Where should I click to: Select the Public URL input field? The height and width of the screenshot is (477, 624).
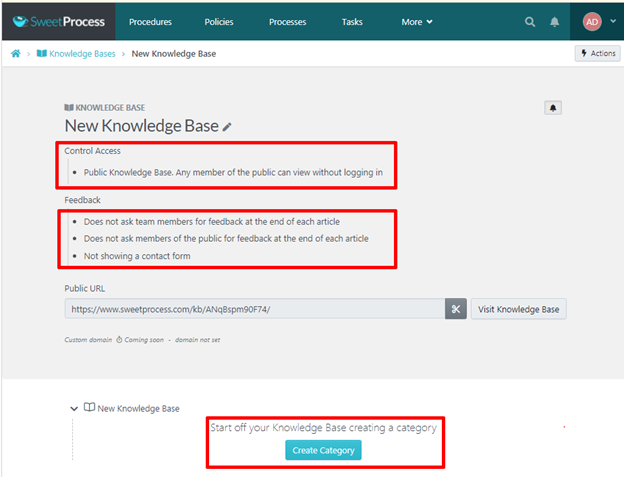(255, 309)
